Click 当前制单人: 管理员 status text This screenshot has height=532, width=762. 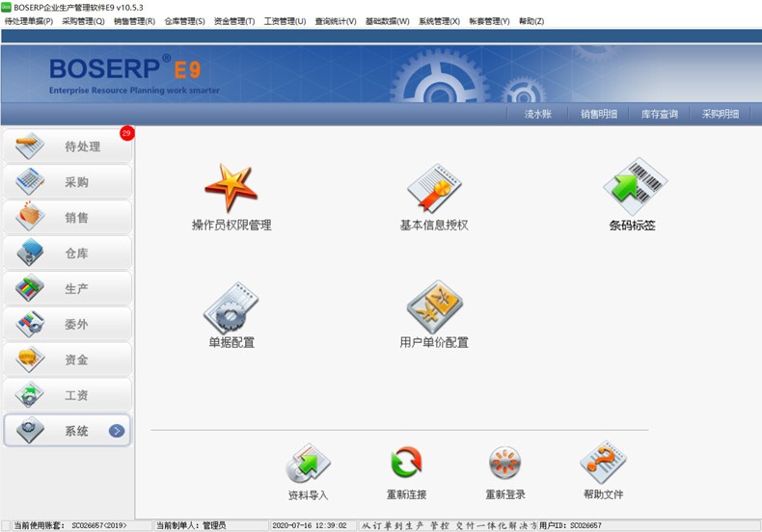coord(191,525)
